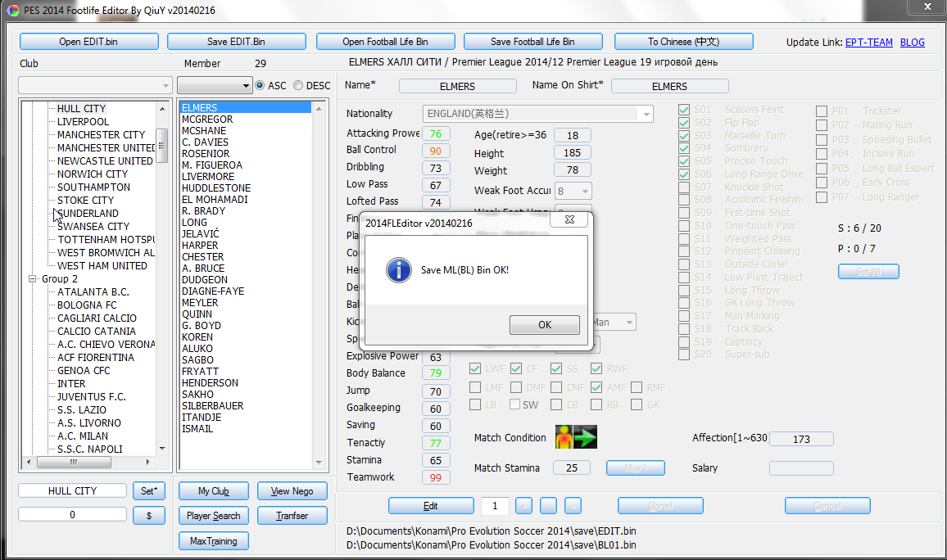Open Player Search
The width and height of the screenshot is (947, 560).
pyautogui.click(x=213, y=516)
